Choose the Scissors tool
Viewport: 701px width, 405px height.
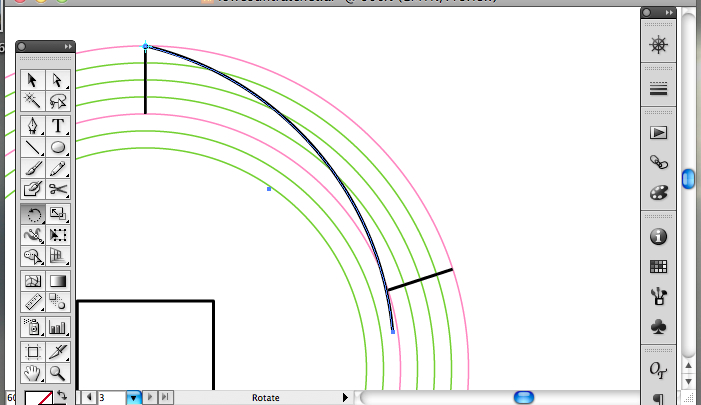tap(58, 189)
